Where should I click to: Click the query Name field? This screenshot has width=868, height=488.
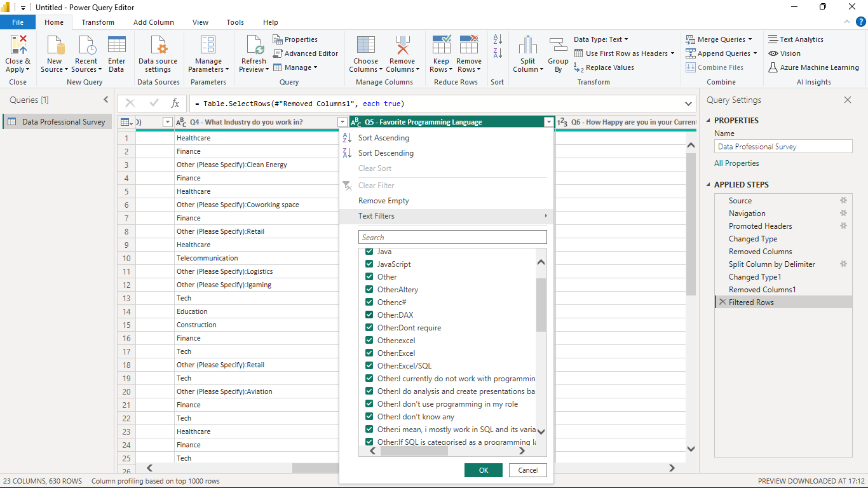click(x=783, y=146)
